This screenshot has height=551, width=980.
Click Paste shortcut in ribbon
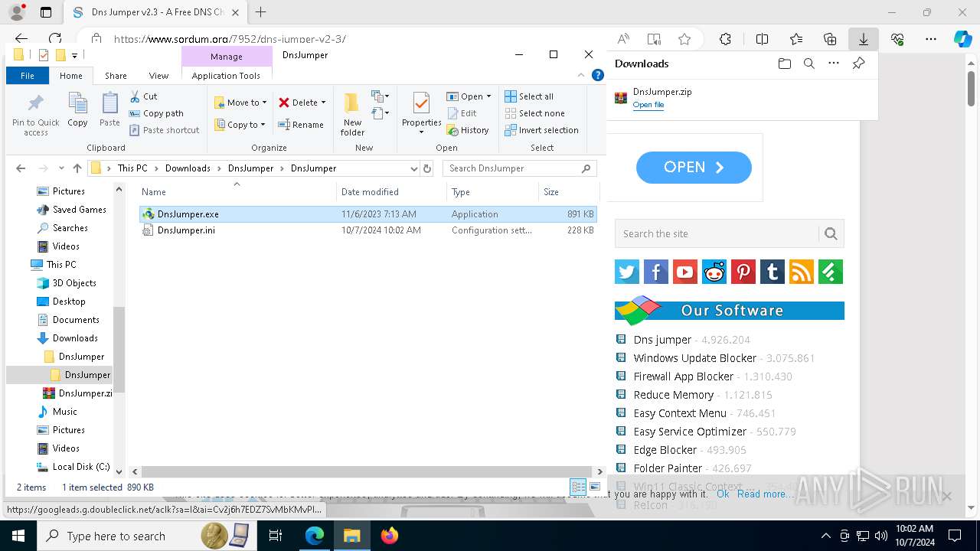[164, 130]
